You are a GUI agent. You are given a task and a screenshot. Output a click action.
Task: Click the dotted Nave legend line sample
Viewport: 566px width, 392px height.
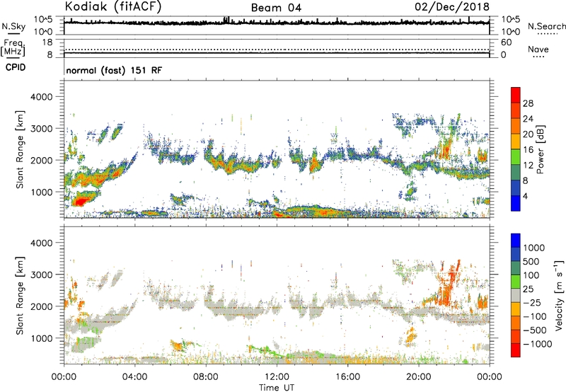pyautogui.click(x=538, y=57)
